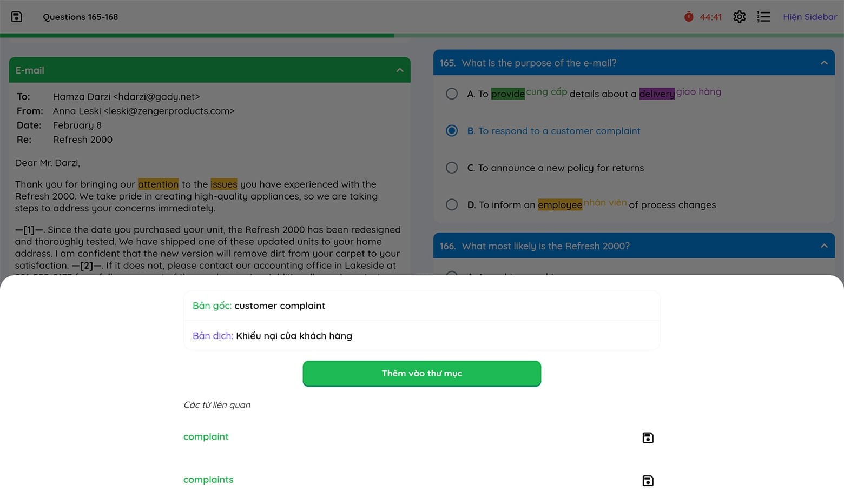This screenshot has width=844, height=504.
Task: Save the related word 'complaint'
Action: (648, 437)
